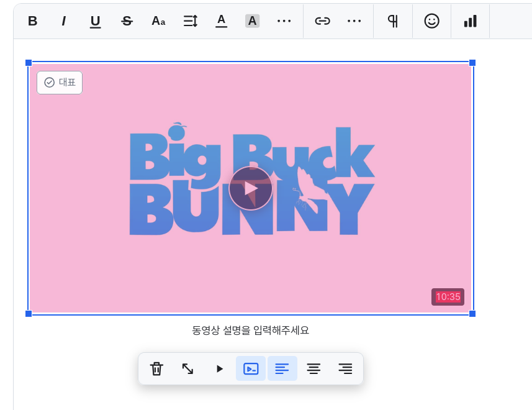Insert a hyperlink
This screenshot has width=532, height=410.
[x=322, y=21]
